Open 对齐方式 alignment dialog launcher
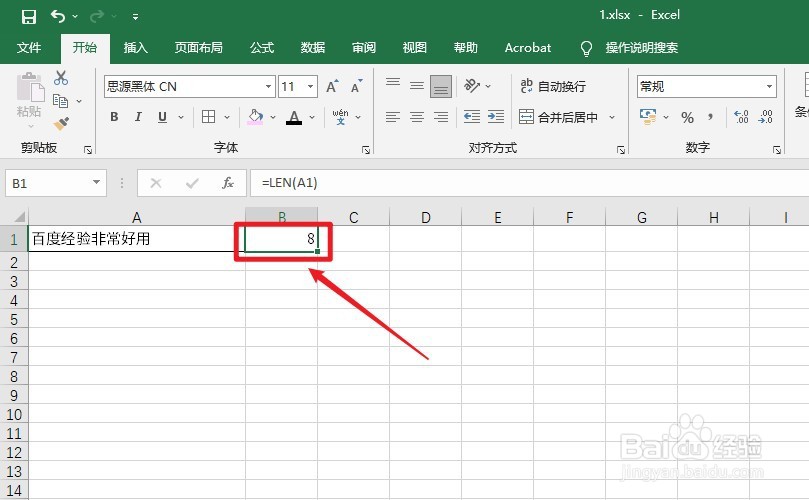The height and width of the screenshot is (500, 809). tap(621, 150)
